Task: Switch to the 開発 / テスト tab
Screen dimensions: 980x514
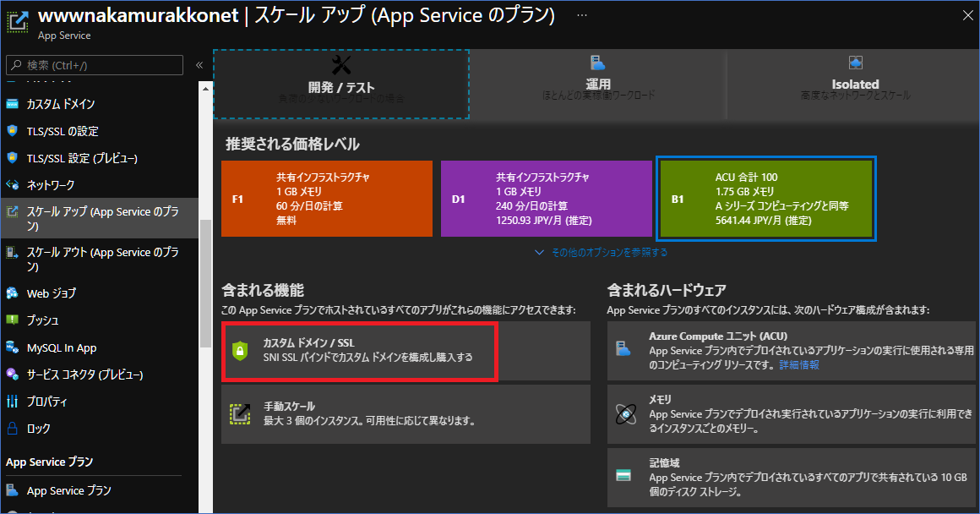Action: tap(341, 85)
